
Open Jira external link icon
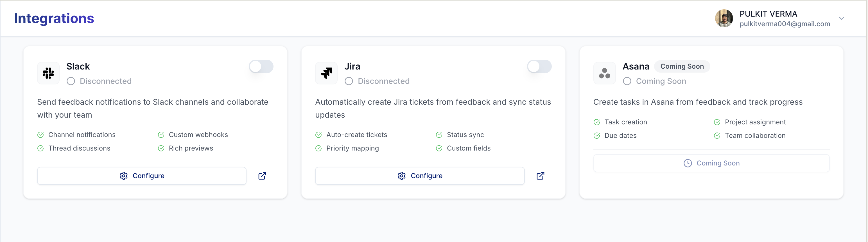click(540, 176)
